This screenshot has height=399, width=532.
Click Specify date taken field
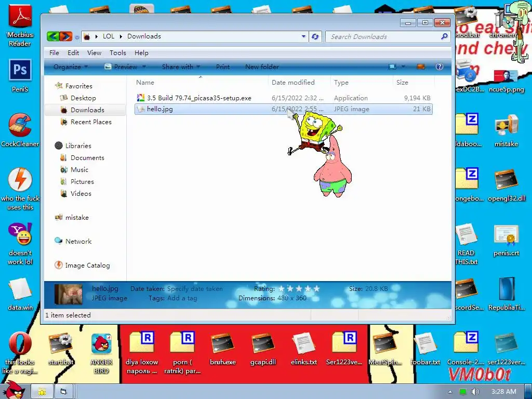(x=195, y=289)
